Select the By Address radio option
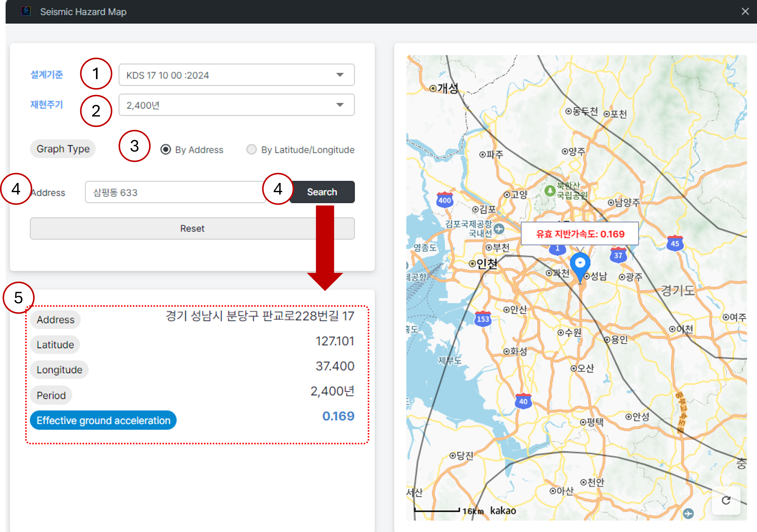Image resolution: width=757 pixels, height=532 pixels. pos(165,150)
